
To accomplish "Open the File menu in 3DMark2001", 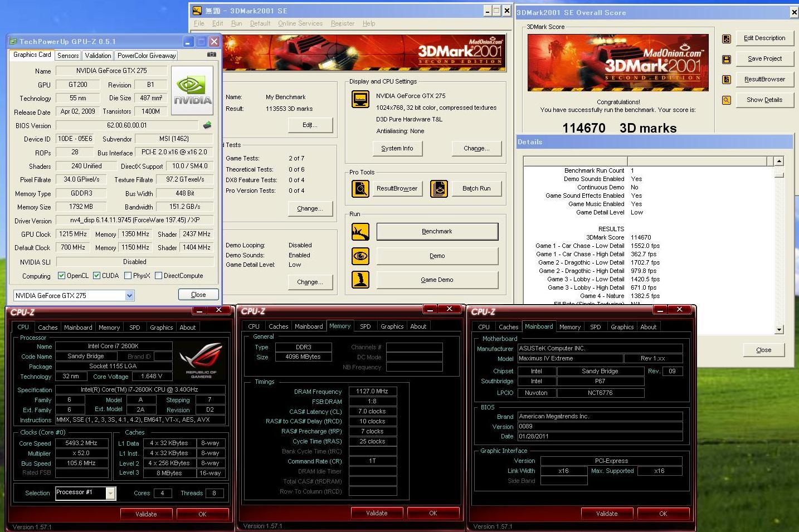I will click(199, 23).
